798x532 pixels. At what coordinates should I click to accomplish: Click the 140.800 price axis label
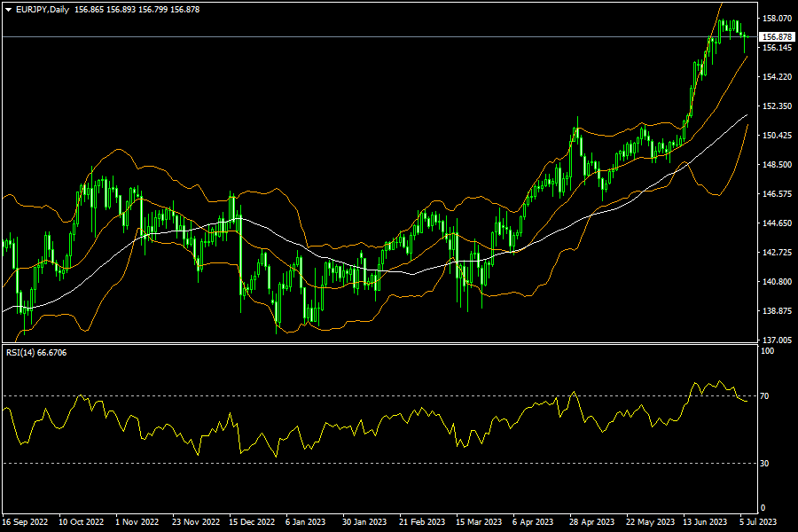coord(777,282)
